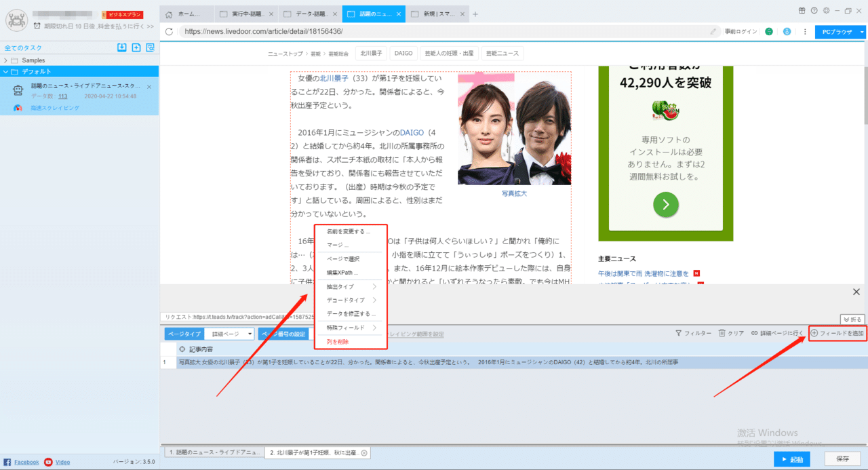This screenshot has height=470, width=868.
Task: Expand 抽出タイプ submenu
Action: tap(351, 286)
